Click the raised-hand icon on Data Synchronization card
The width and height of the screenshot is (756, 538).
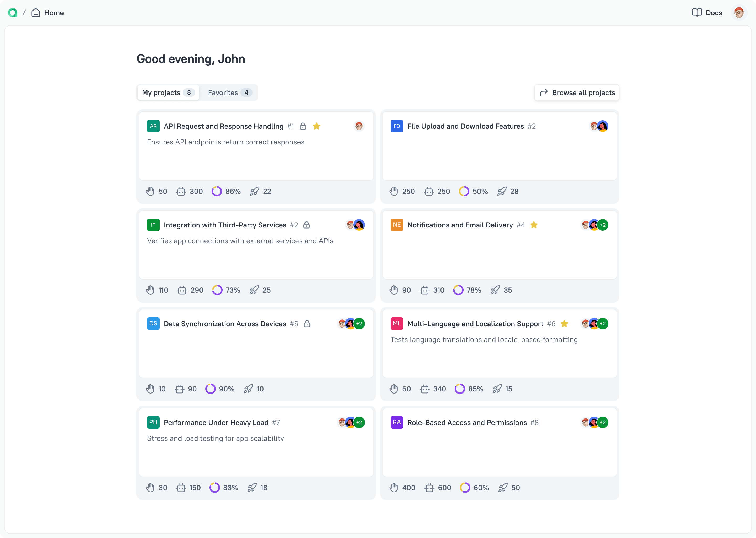151,389
